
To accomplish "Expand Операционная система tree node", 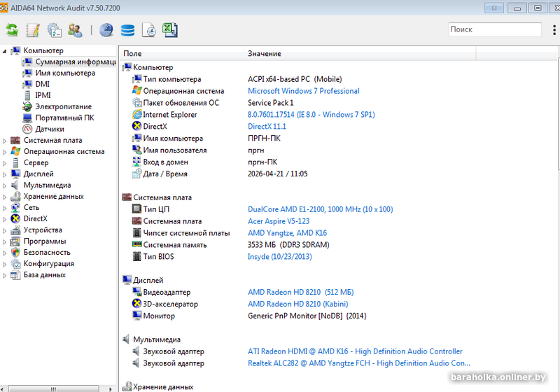I will coord(4,152).
